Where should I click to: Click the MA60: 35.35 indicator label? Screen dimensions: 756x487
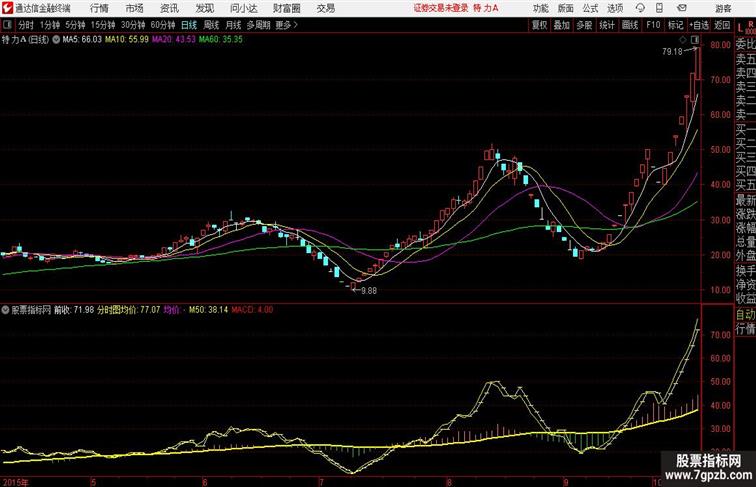[x=221, y=40]
